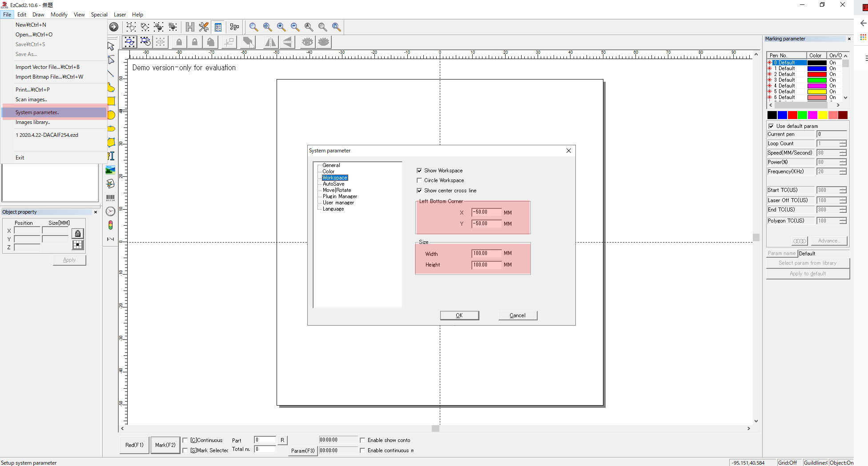Image resolution: width=868 pixels, height=466 pixels.
Task: Click the Zoom to page magnifier
Action: [x=337, y=27]
